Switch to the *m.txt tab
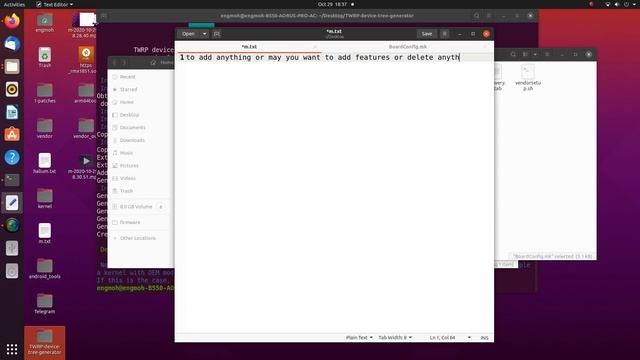 coord(249,47)
